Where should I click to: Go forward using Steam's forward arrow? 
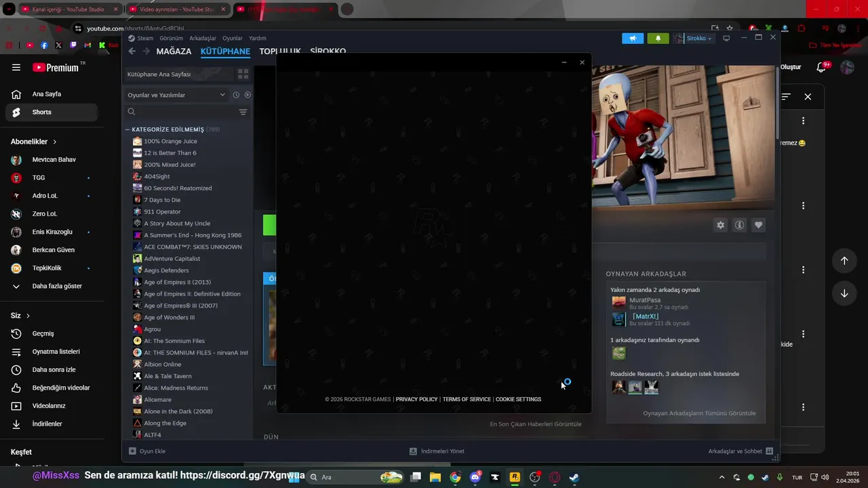[146, 52]
